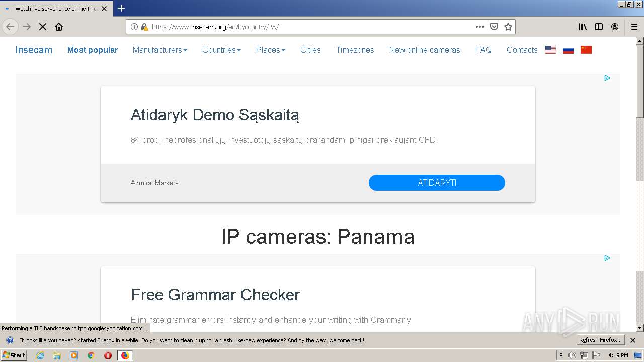
Task: Expand the Manufacturers dropdown
Action: coord(159,50)
